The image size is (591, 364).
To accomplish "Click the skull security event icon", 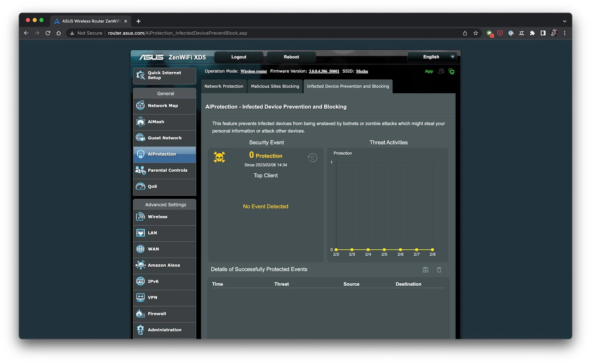I will coord(219,157).
